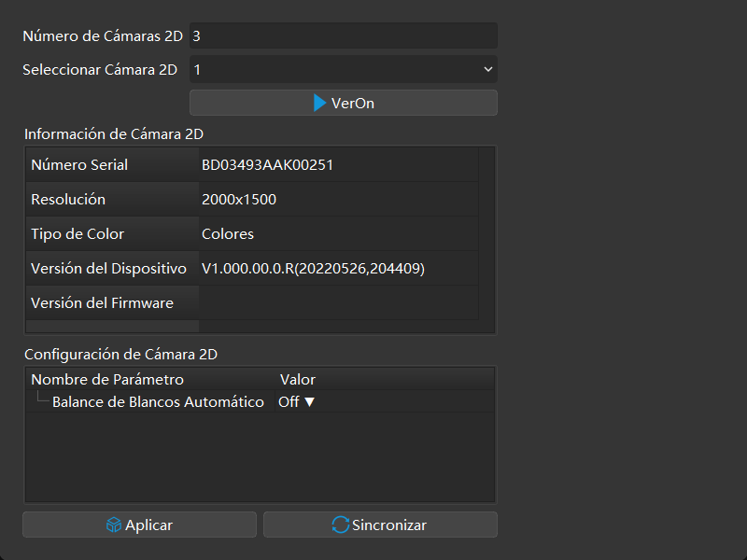Click the Aplicar button
747x560 pixels.
139,525
